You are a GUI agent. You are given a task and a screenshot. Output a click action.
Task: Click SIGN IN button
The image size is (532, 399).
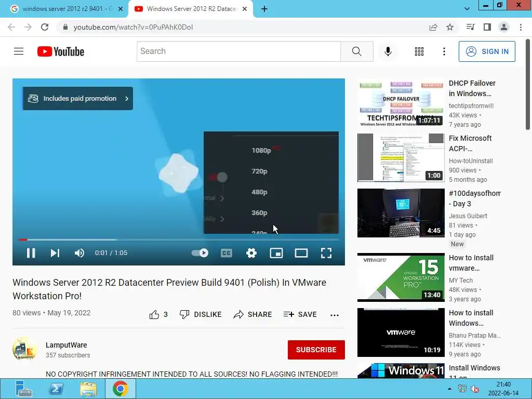[x=487, y=51]
